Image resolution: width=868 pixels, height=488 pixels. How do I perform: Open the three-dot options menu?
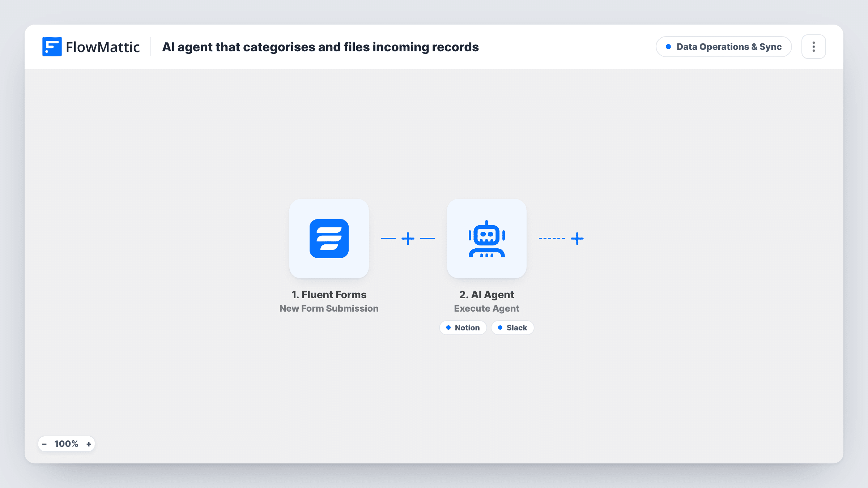pos(813,47)
